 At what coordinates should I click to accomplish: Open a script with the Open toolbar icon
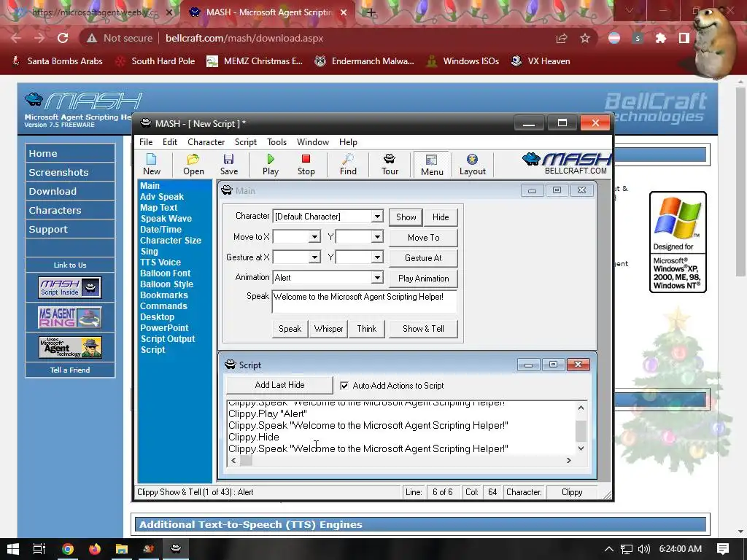[x=193, y=165]
